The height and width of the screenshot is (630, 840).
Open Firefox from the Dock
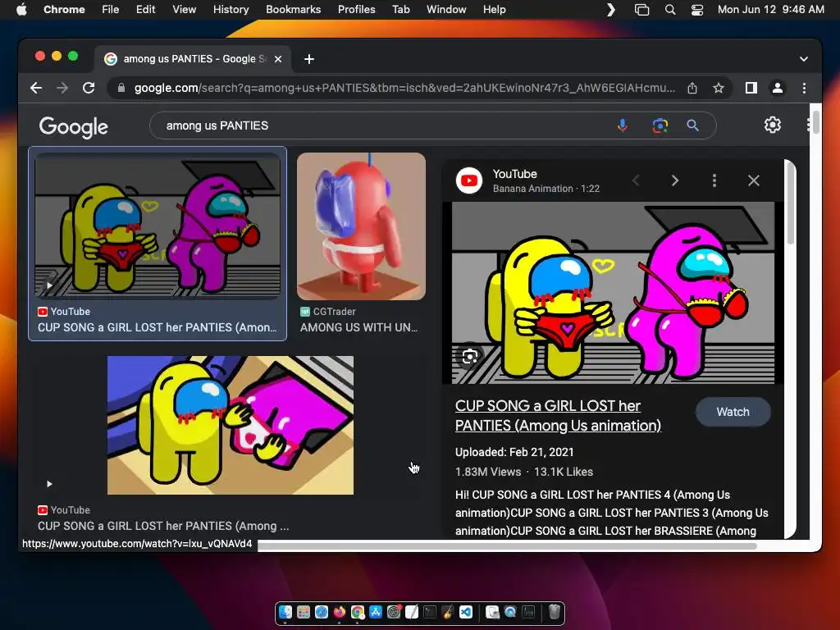pyautogui.click(x=340, y=612)
